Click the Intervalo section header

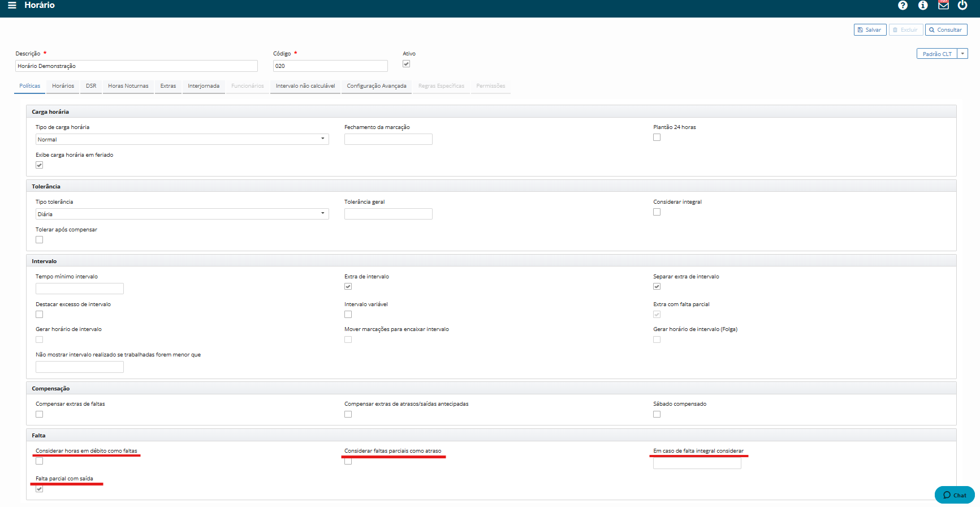491,261
